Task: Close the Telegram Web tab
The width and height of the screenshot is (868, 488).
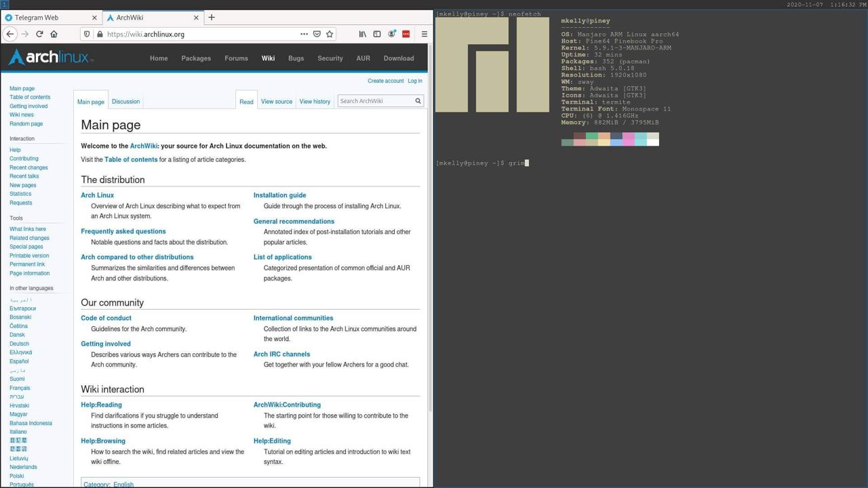Action: point(94,18)
